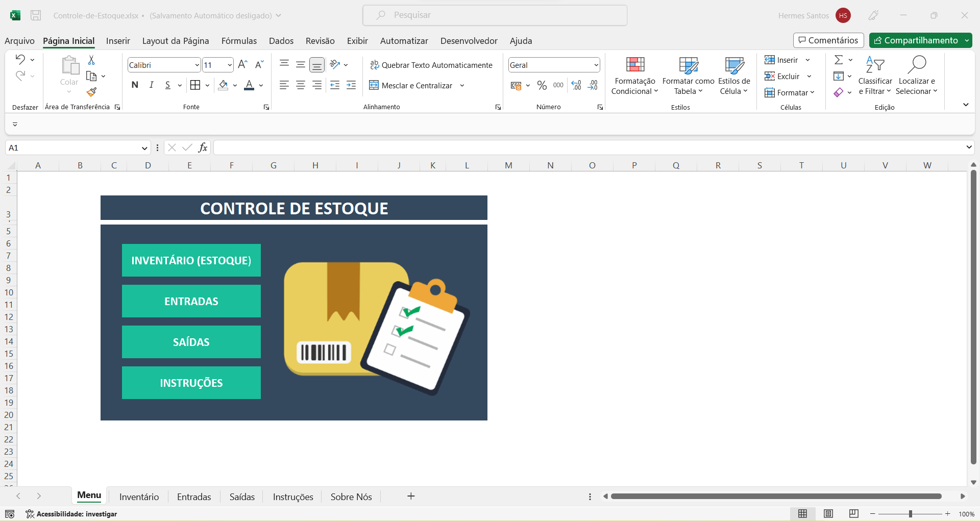
Task: Click the Clear eraser icon
Action: (x=838, y=92)
